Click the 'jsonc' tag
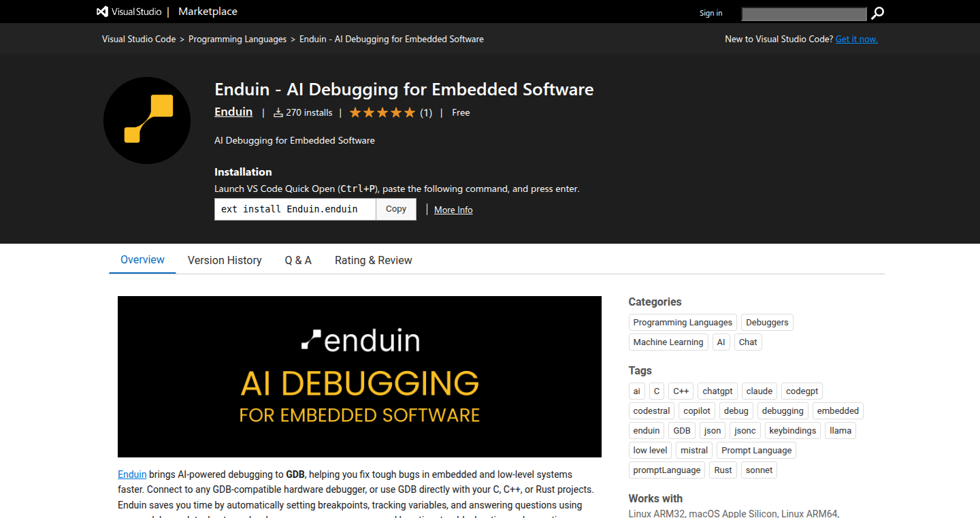This screenshot has width=980, height=518. (745, 431)
